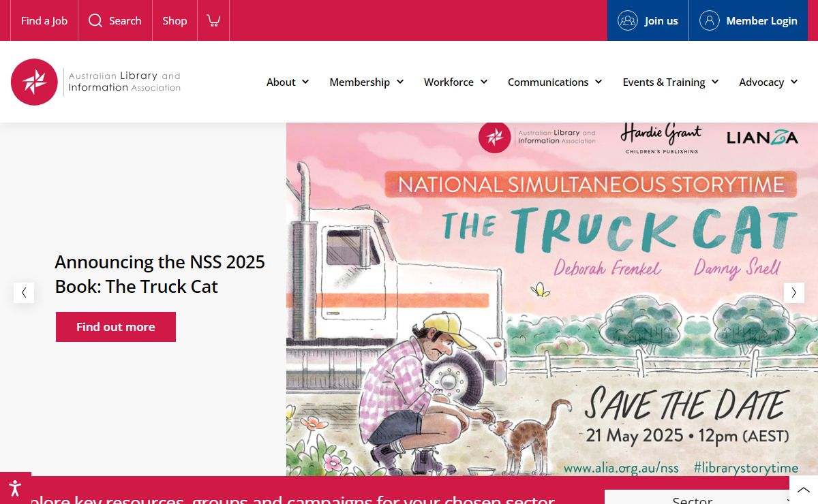Image resolution: width=818 pixels, height=504 pixels.
Task: Click the Truck Cat storytime banner image
Action: point(552,300)
